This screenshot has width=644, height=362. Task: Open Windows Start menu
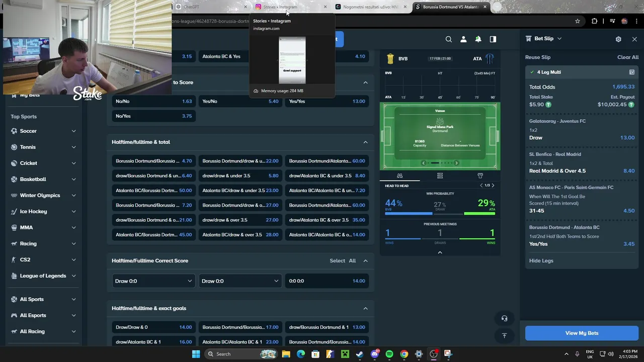[x=196, y=354]
